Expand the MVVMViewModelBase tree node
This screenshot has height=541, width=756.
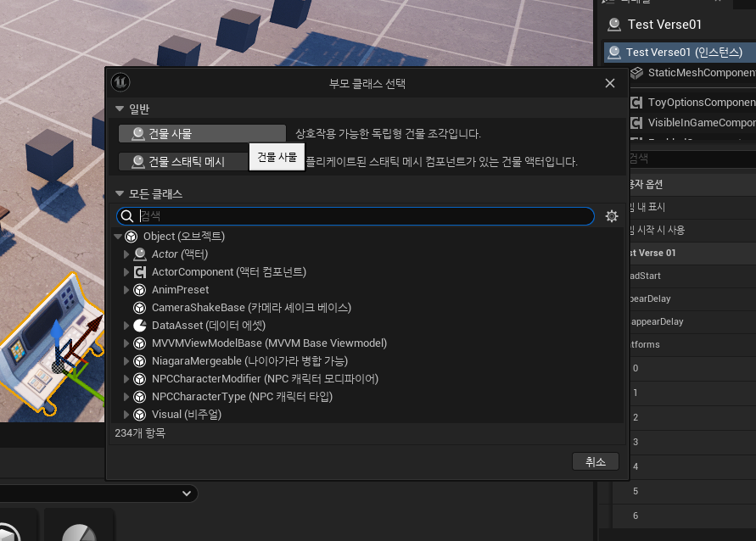point(126,343)
